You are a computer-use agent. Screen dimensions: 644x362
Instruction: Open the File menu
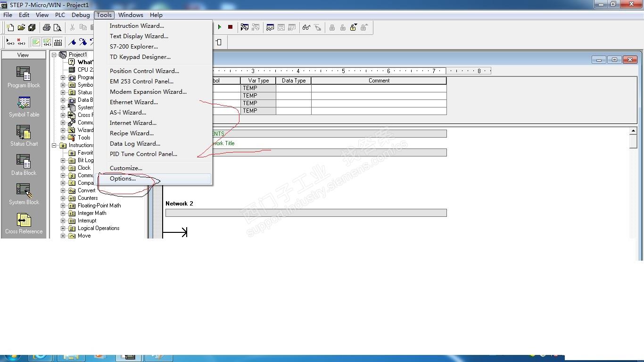pos(8,15)
